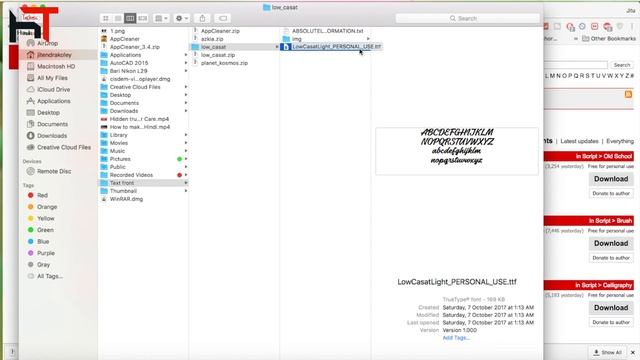This screenshot has width=640, height=360.
Task: Switch Finder to icon view
Action: click(x=106, y=18)
